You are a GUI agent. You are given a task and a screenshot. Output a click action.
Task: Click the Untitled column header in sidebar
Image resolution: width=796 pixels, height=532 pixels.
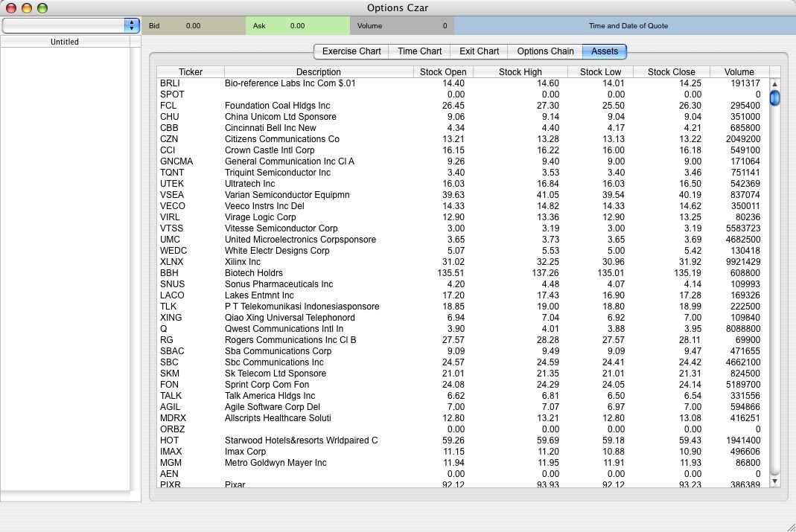65,42
